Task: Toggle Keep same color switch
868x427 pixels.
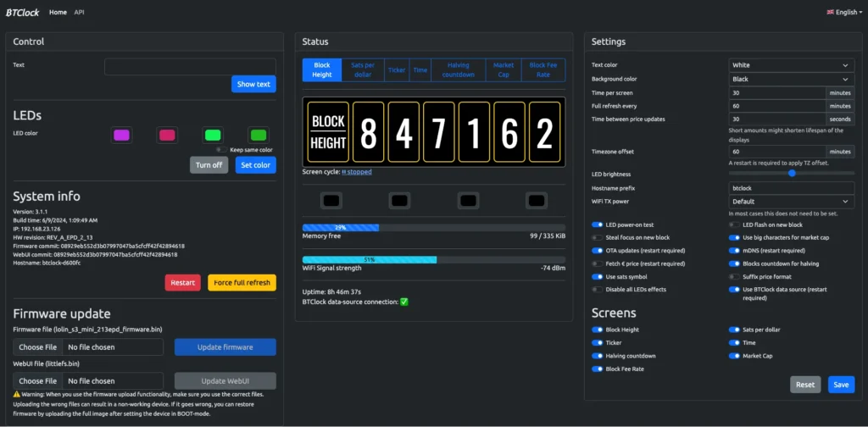Action: coord(221,149)
